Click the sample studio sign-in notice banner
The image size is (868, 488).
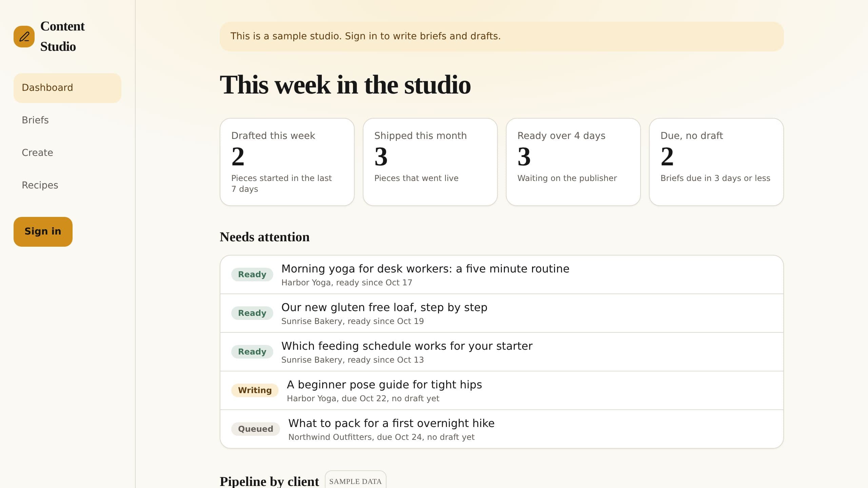point(501,37)
